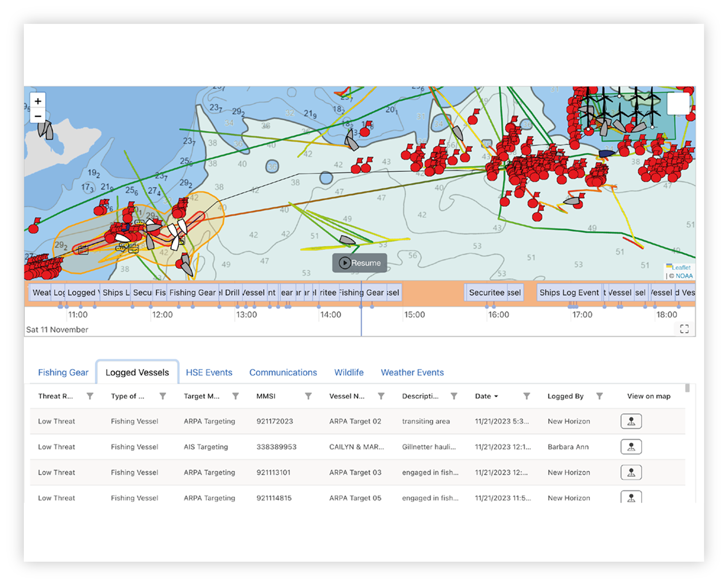
Task: Zoom out on the map with minus button
Action: (x=38, y=116)
